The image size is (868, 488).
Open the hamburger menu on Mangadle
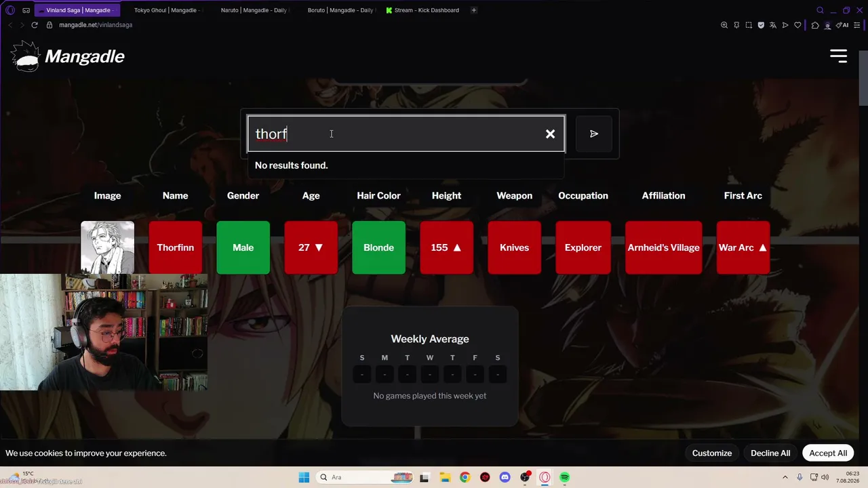pos(839,56)
